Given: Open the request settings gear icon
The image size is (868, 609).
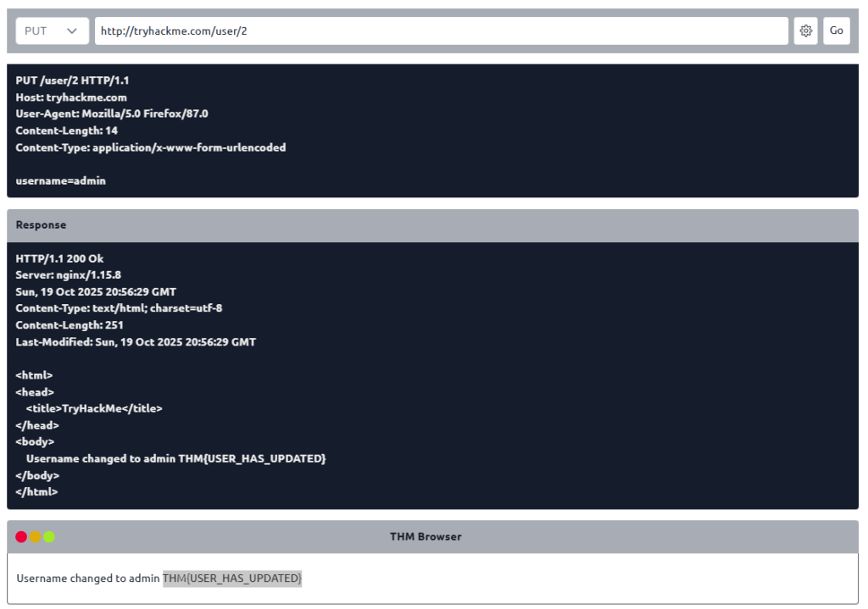Looking at the screenshot, I should click(805, 30).
